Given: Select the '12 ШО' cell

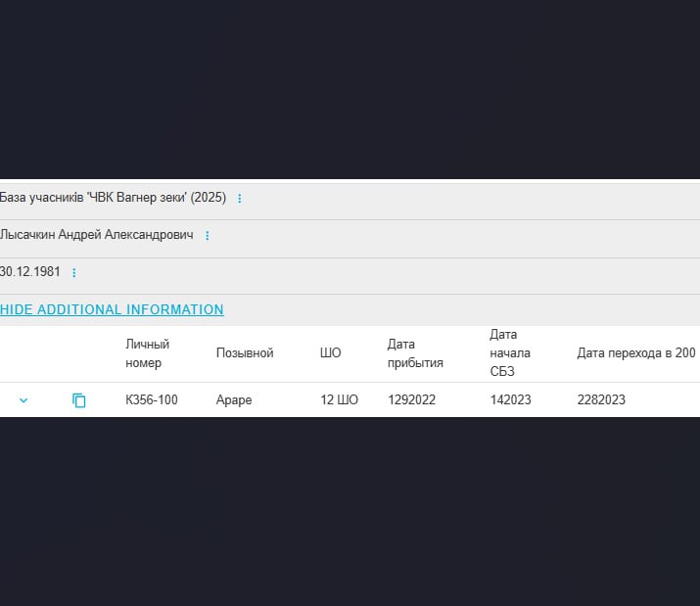Looking at the screenshot, I should 339,400.
